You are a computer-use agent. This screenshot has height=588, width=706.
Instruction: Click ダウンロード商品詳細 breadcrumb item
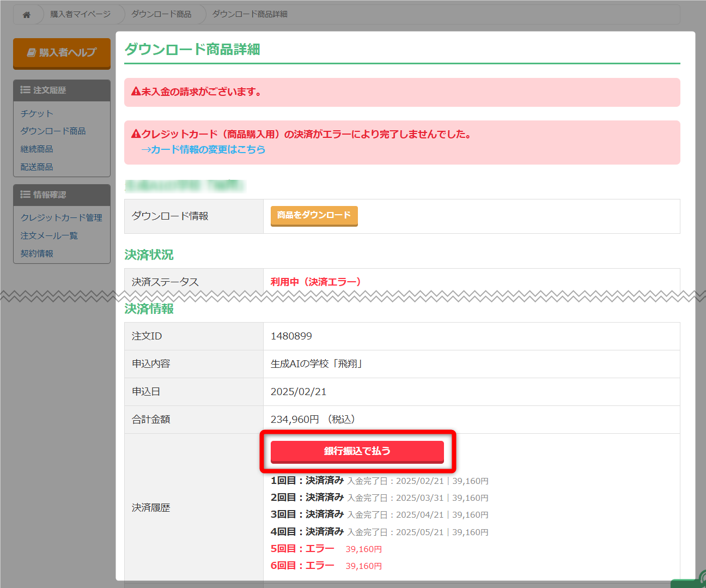[x=249, y=14]
